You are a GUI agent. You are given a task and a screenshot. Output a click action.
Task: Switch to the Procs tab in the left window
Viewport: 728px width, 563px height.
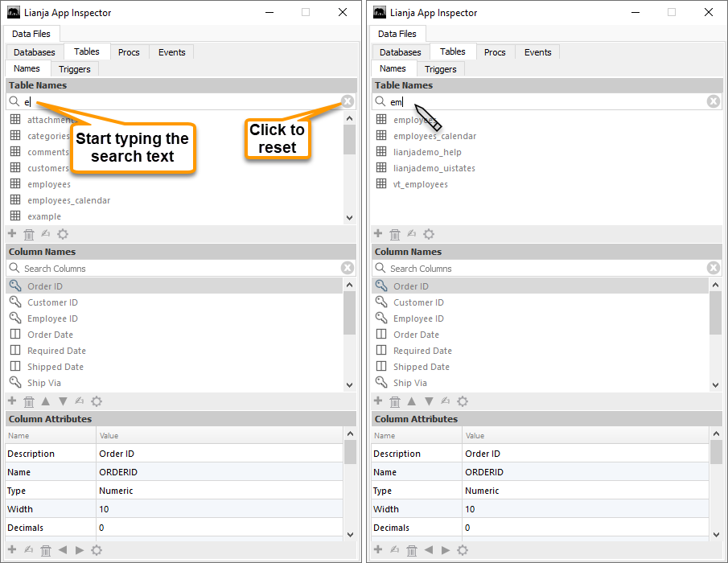[x=129, y=52]
